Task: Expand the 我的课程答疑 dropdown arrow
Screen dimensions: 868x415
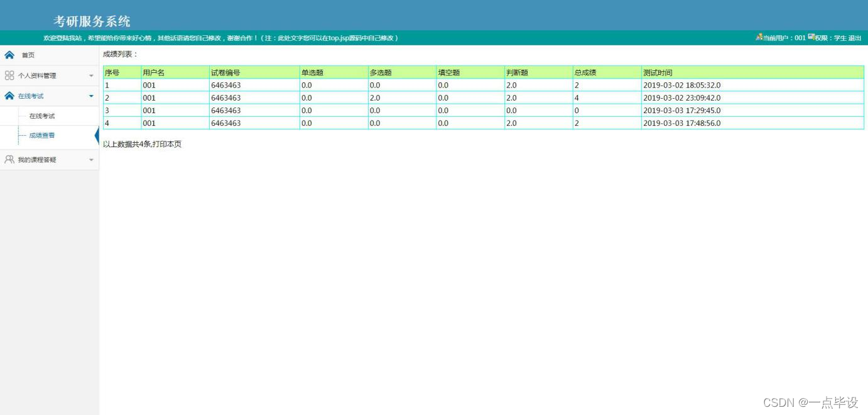Action: pos(91,160)
